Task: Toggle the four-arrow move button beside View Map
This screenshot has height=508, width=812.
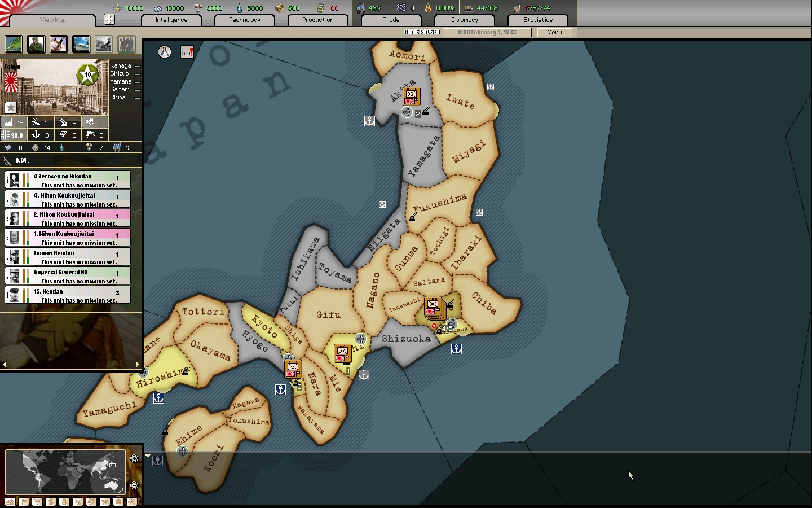Action: click(x=109, y=20)
